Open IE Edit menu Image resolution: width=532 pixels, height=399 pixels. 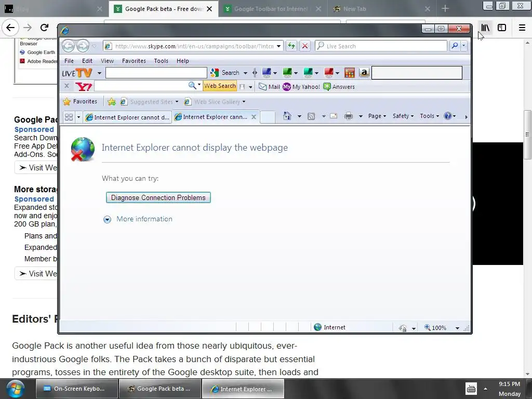point(87,61)
